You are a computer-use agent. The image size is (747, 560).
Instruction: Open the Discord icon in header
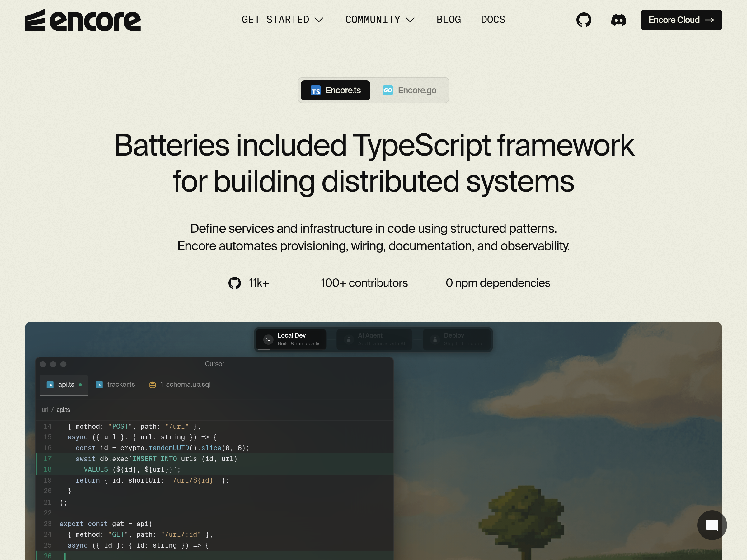tap(618, 20)
